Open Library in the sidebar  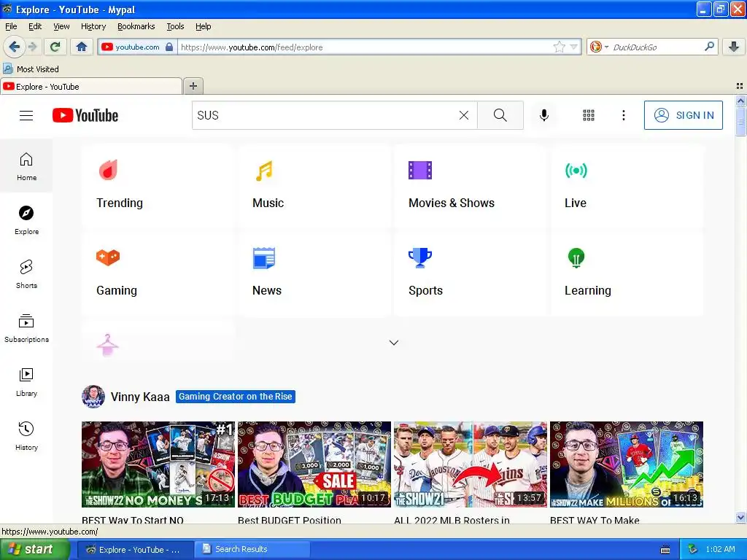pyautogui.click(x=26, y=382)
